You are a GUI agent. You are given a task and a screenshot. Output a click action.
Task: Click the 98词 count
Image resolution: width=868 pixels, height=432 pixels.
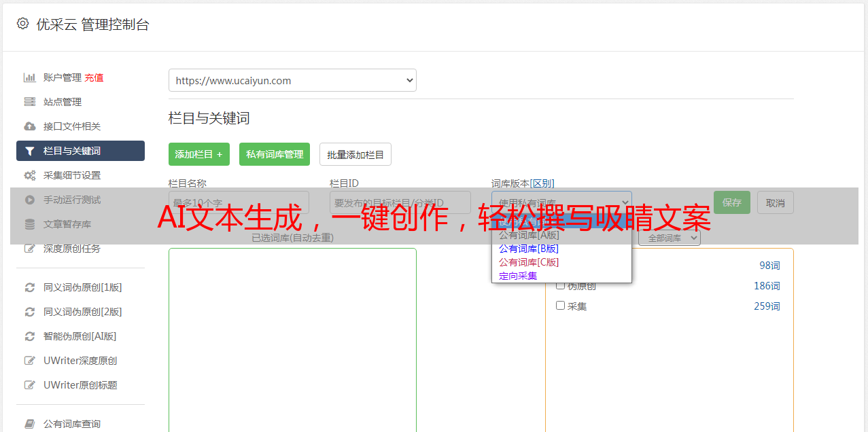[x=769, y=266]
